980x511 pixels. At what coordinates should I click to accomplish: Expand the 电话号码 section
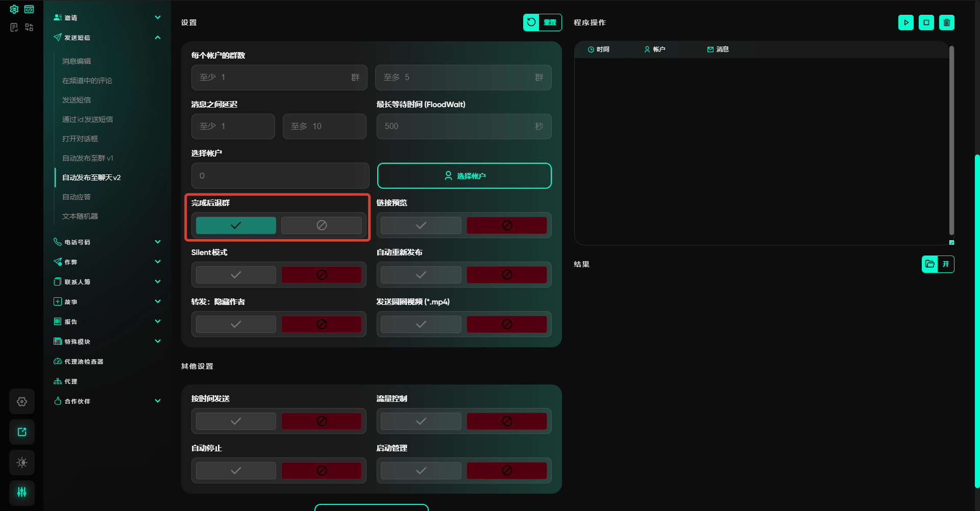[158, 242]
